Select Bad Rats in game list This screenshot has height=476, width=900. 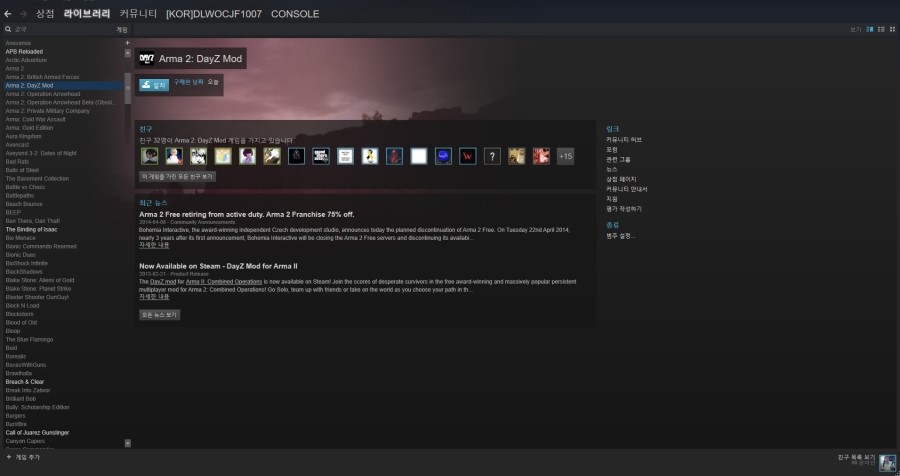17,161
